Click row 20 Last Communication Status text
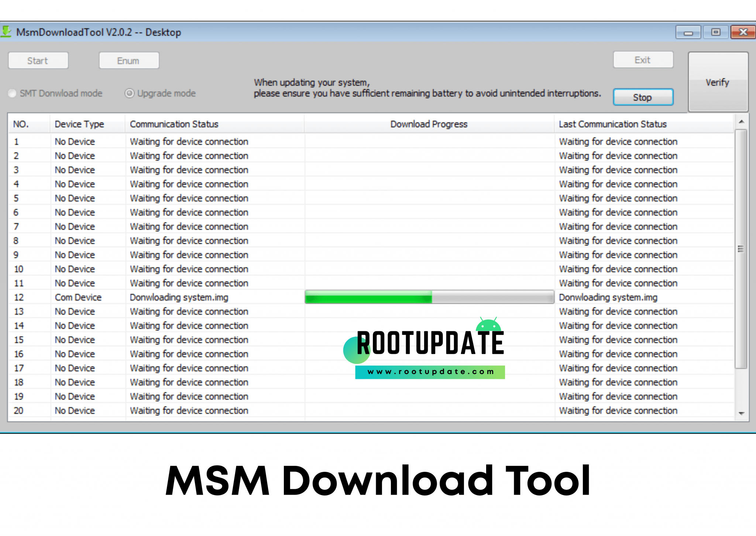The image size is (756, 536). pyautogui.click(x=618, y=411)
